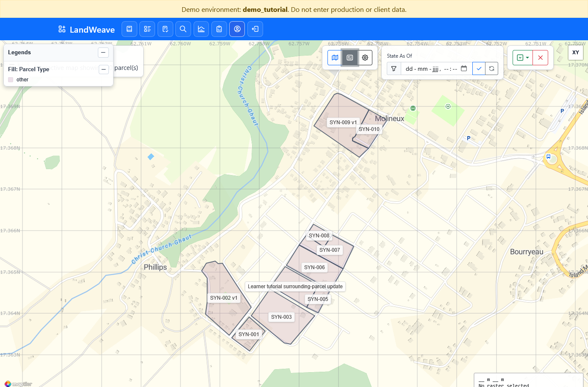This screenshot has width=588, height=387.
Task: Click the LandWeave brand name
Action: tap(92, 30)
